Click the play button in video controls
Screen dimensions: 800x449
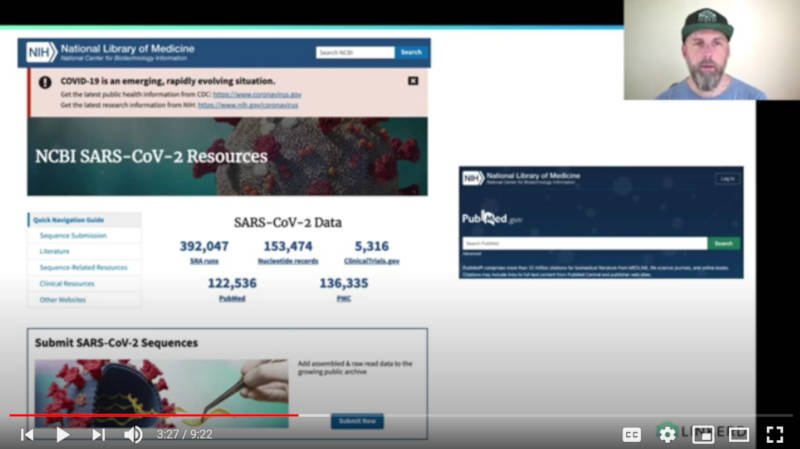pos(62,435)
